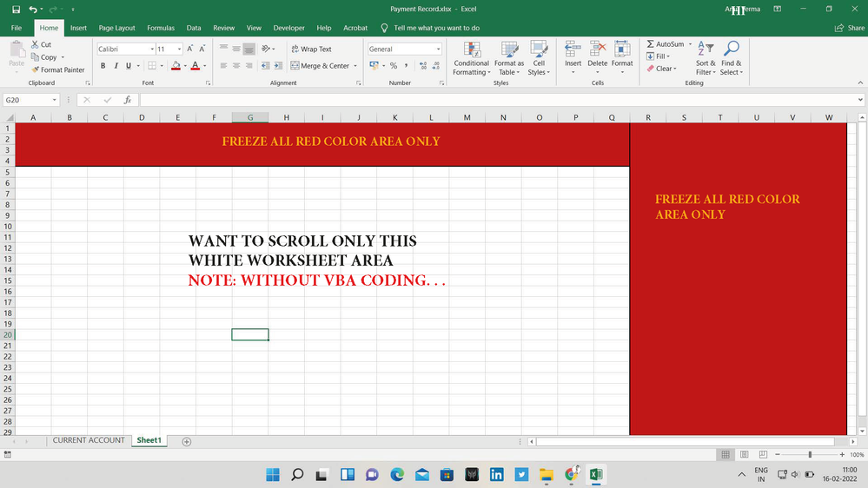Open Sort & Filter options
This screenshot has height=488, width=868.
click(706, 58)
